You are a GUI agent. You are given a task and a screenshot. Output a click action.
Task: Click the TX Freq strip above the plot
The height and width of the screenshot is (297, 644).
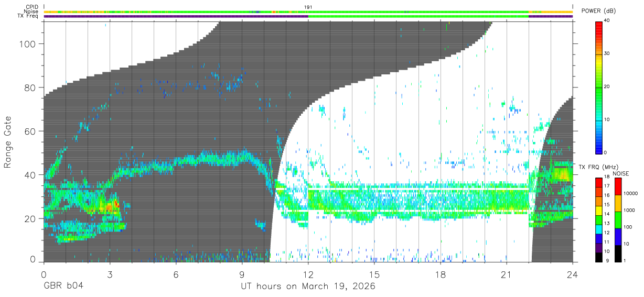click(308, 16)
